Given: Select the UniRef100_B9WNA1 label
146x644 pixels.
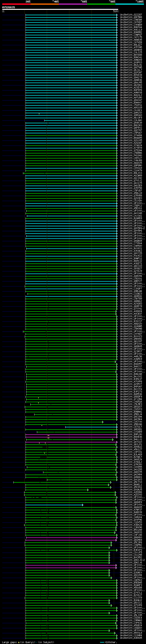Looking at the screenshot, I should tap(131, 412).
